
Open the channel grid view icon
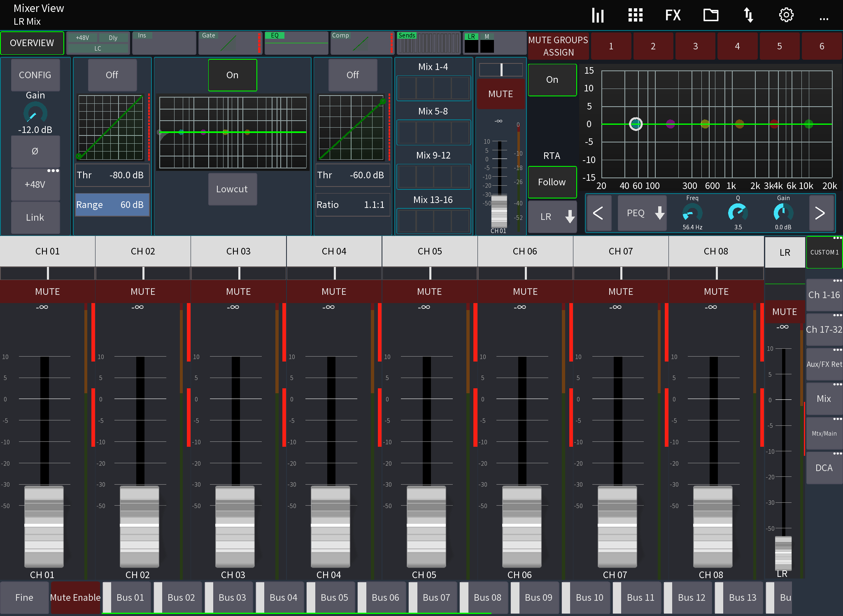pos(635,15)
